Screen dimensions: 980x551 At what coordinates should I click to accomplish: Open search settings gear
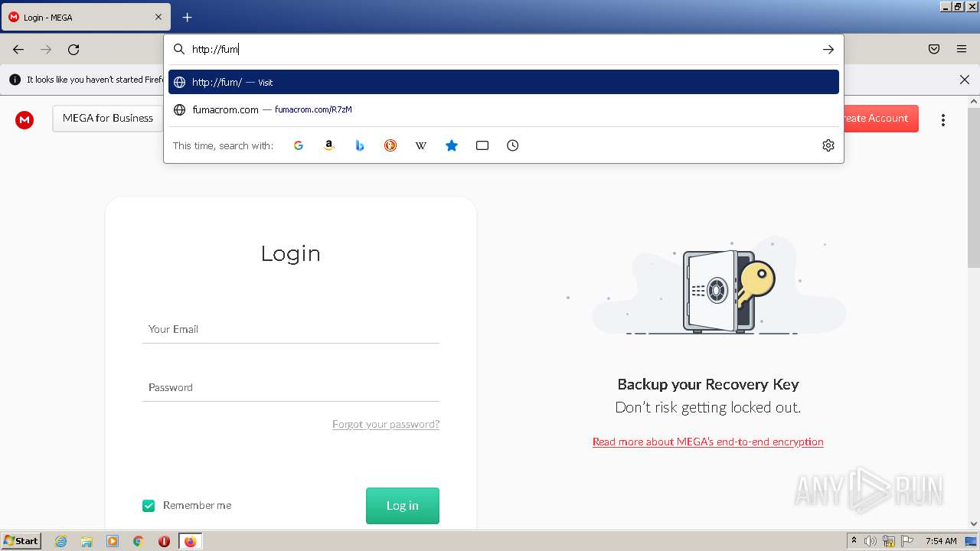tap(828, 145)
